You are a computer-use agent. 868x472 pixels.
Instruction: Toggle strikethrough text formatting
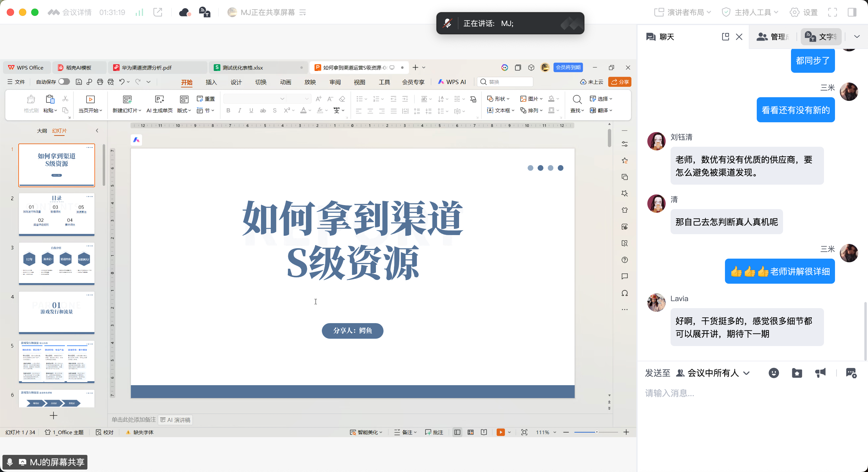click(263, 111)
